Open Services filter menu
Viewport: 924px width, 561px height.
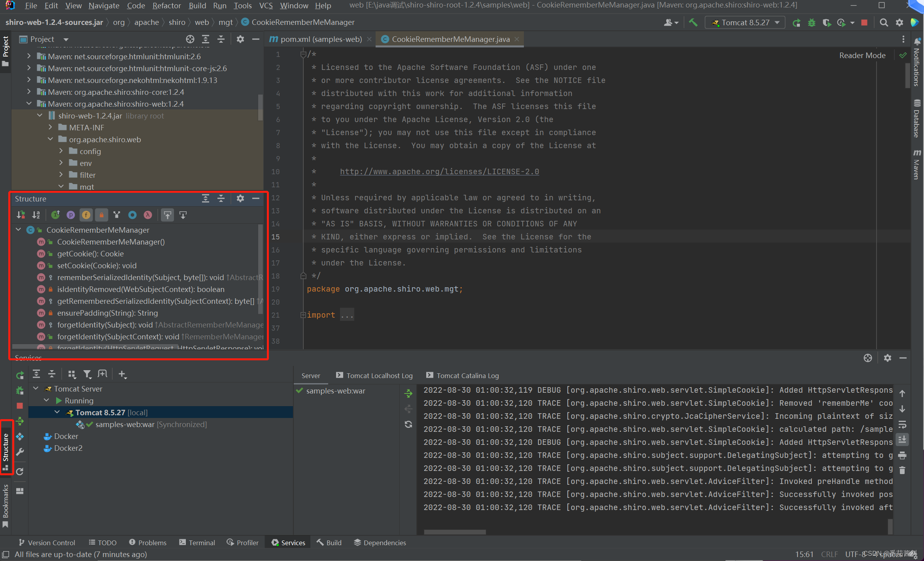(87, 374)
